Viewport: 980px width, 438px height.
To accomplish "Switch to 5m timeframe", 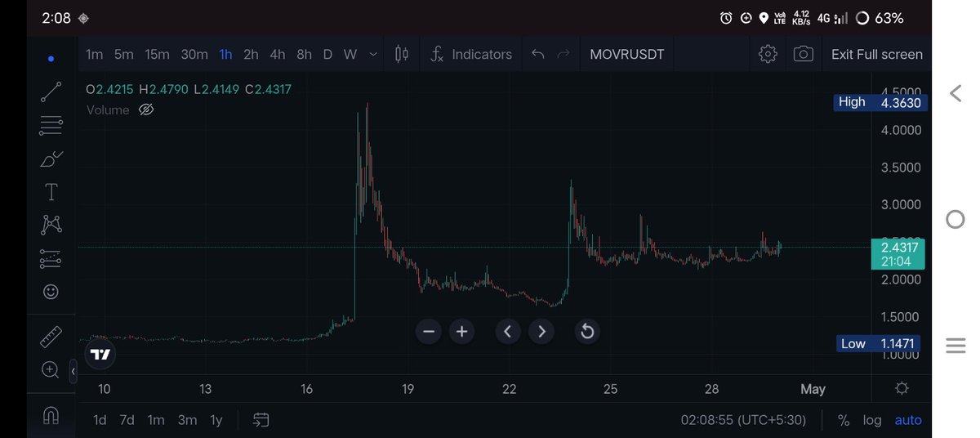I will [x=123, y=55].
